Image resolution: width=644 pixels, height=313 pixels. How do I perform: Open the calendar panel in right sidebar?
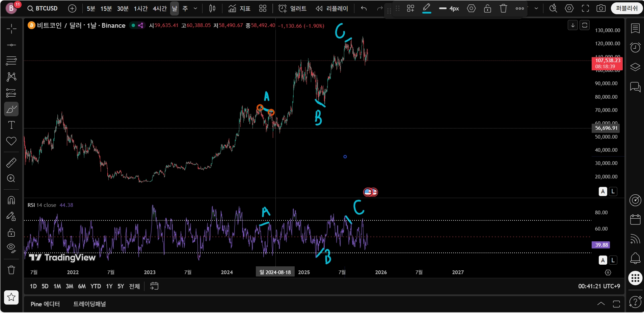point(635,219)
